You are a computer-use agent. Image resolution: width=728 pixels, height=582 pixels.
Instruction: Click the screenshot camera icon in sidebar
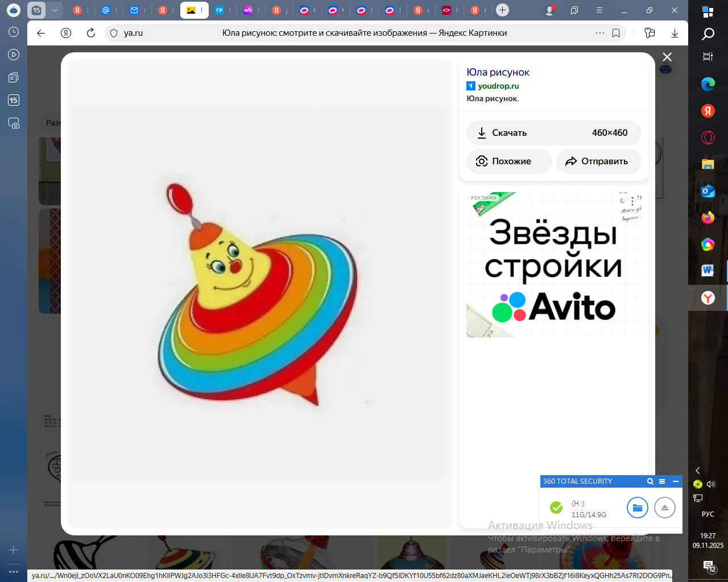point(14,123)
